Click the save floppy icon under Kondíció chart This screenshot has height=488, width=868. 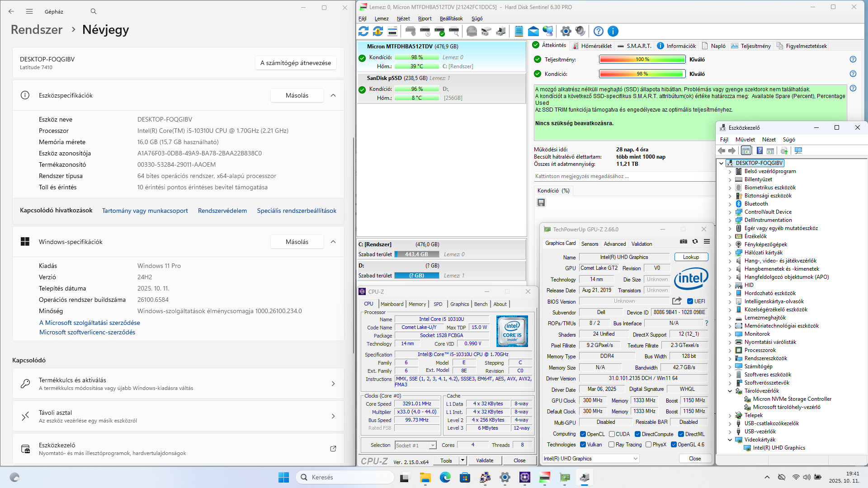pyautogui.click(x=541, y=203)
